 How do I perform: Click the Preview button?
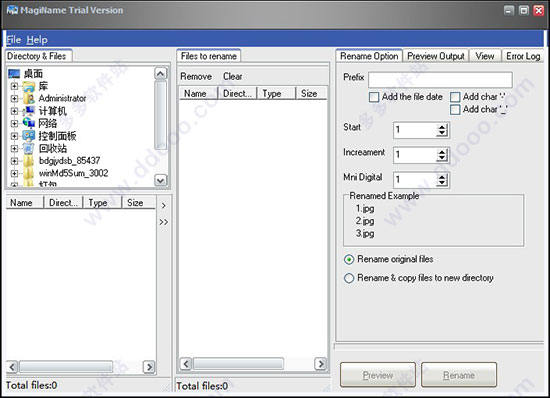click(378, 375)
